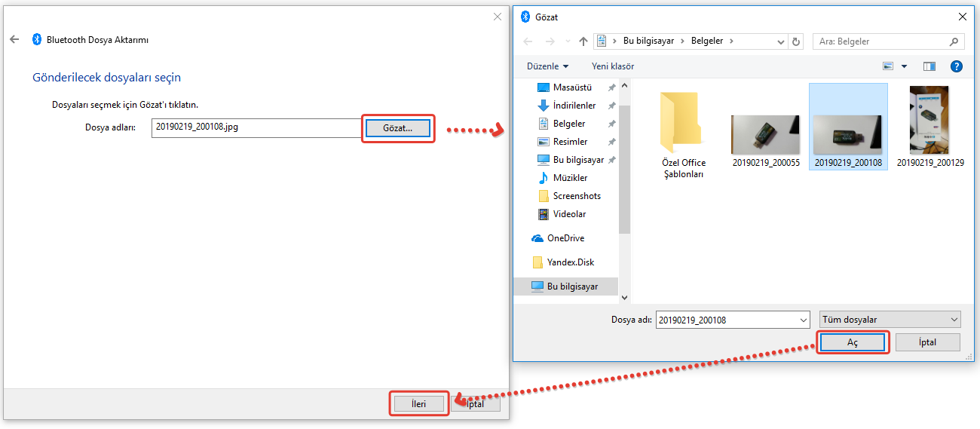Click the change view icon
The image size is (980, 429).
point(888,66)
